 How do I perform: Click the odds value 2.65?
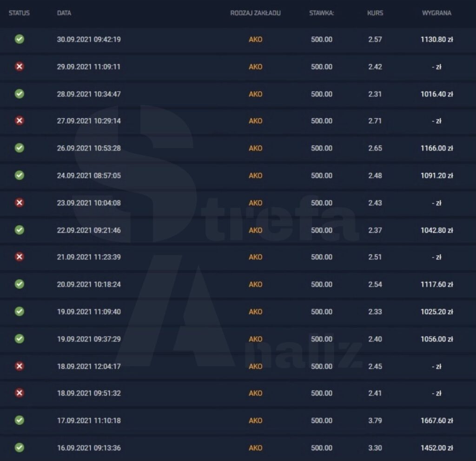[x=375, y=148]
